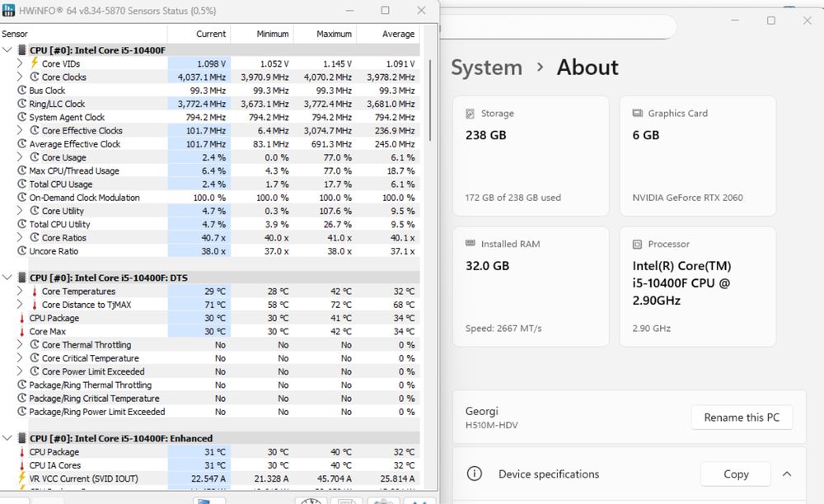Click the lightning icon next to Core VIDs

pyautogui.click(x=34, y=63)
